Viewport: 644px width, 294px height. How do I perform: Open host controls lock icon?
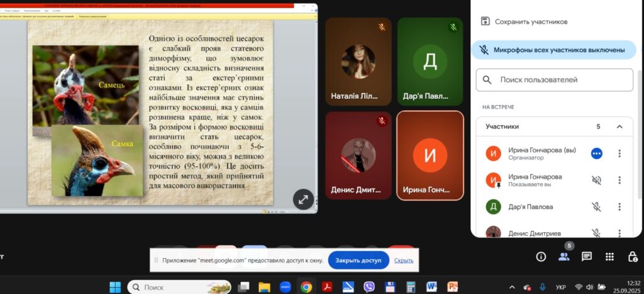[x=633, y=256]
